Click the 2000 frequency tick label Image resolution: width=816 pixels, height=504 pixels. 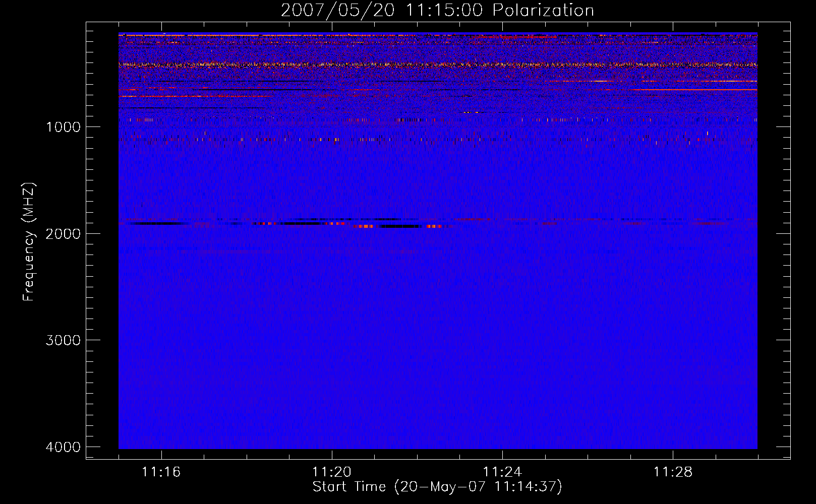coord(63,234)
